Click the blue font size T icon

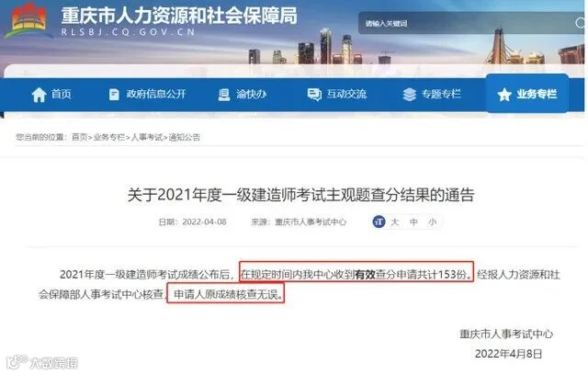click(379, 222)
